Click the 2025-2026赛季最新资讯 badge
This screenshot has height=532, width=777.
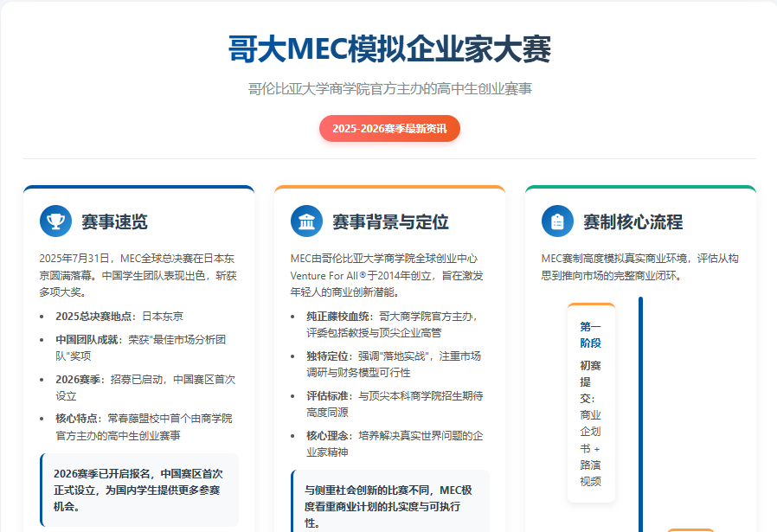click(x=389, y=128)
